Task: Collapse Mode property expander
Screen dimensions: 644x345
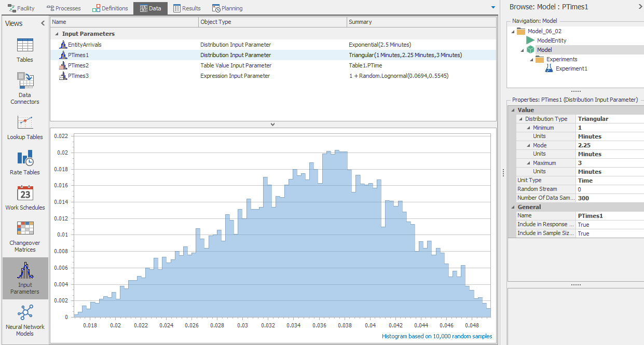Action: [528, 145]
